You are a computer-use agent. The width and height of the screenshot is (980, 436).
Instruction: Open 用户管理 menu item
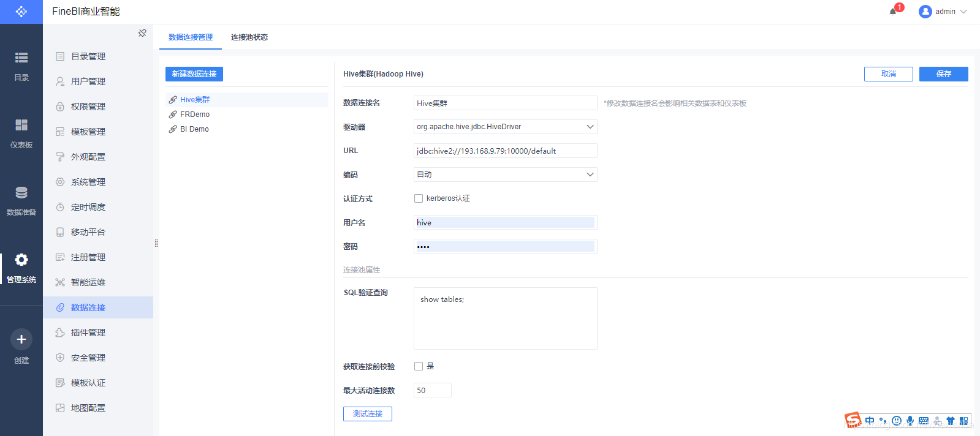[98, 81]
